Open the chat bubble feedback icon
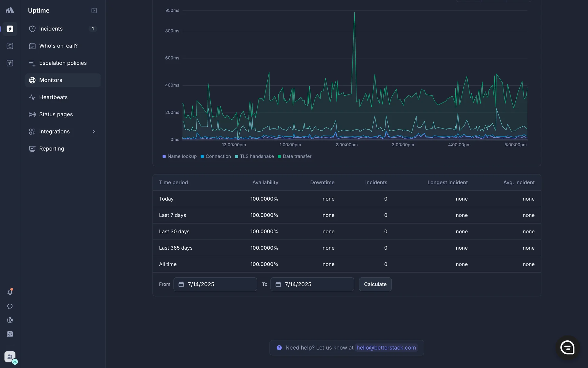Image resolution: width=588 pixels, height=368 pixels. (x=10, y=306)
